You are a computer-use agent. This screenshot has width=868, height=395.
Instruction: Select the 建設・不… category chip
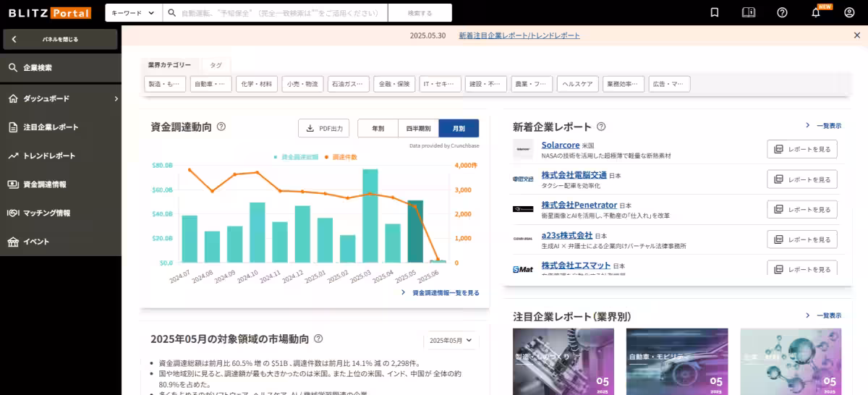[x=486, y=84]
